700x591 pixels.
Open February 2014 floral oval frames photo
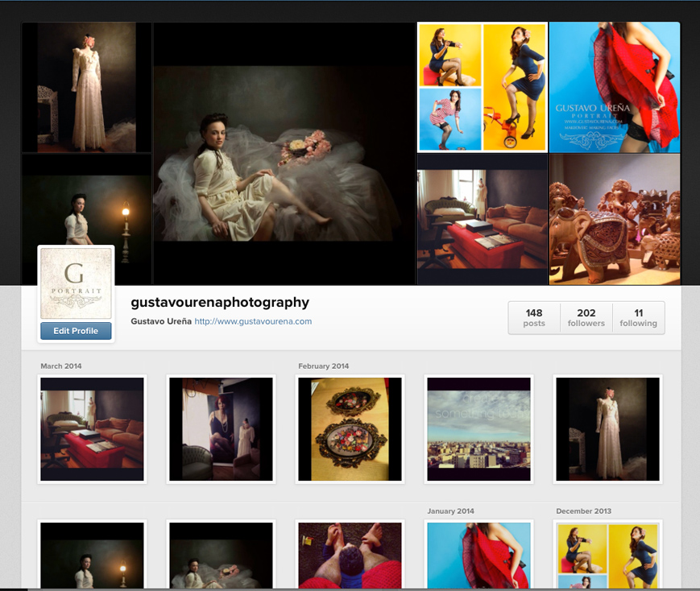(x=350, y=429)
